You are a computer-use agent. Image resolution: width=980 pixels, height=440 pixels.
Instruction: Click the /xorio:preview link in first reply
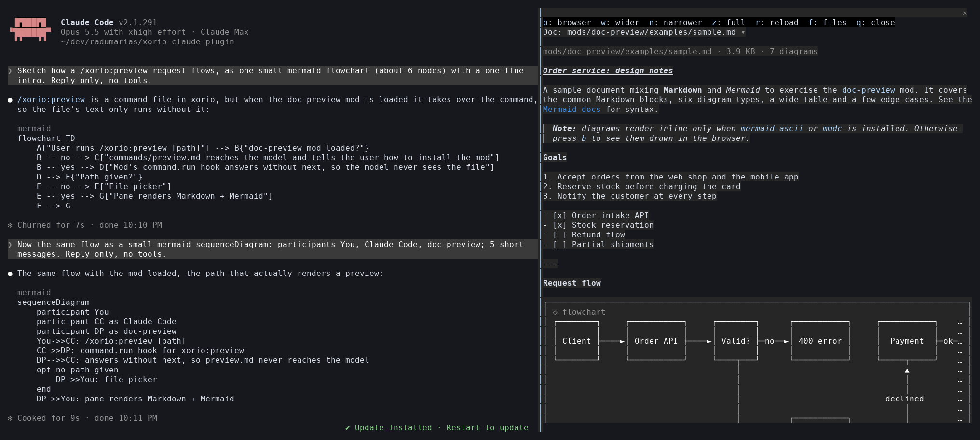point(51,100)
